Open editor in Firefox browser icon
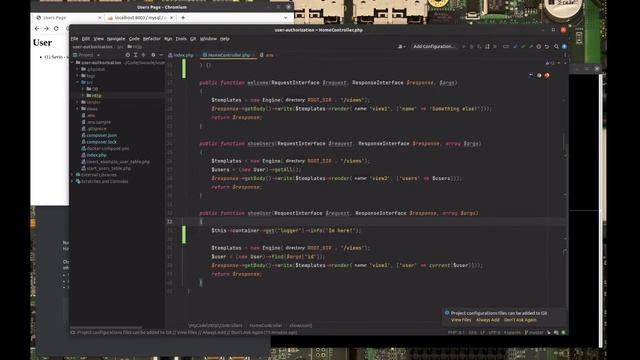The image size is (640, 360). [x=547, y=76]
